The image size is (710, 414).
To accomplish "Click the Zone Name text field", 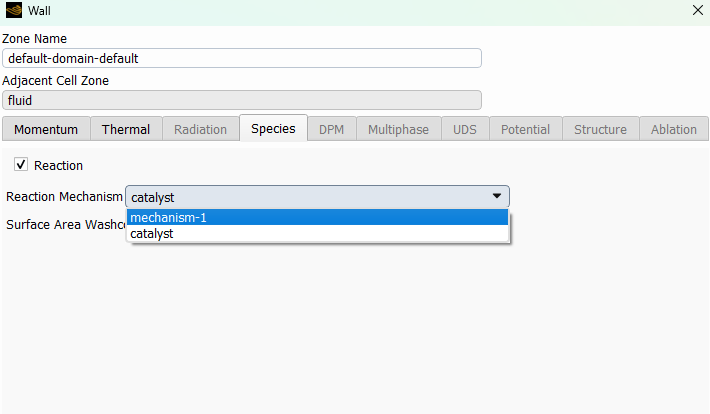I will coord(241,58).
